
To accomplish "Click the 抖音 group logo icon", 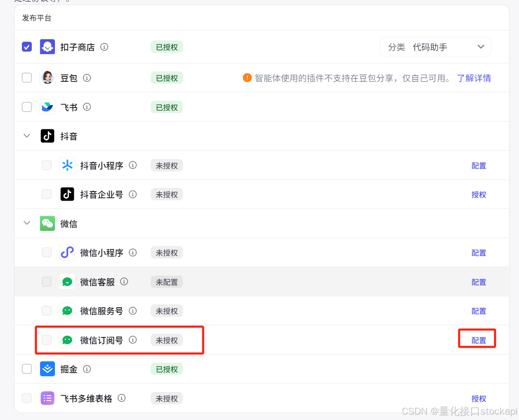I will (x=47, y=136).
